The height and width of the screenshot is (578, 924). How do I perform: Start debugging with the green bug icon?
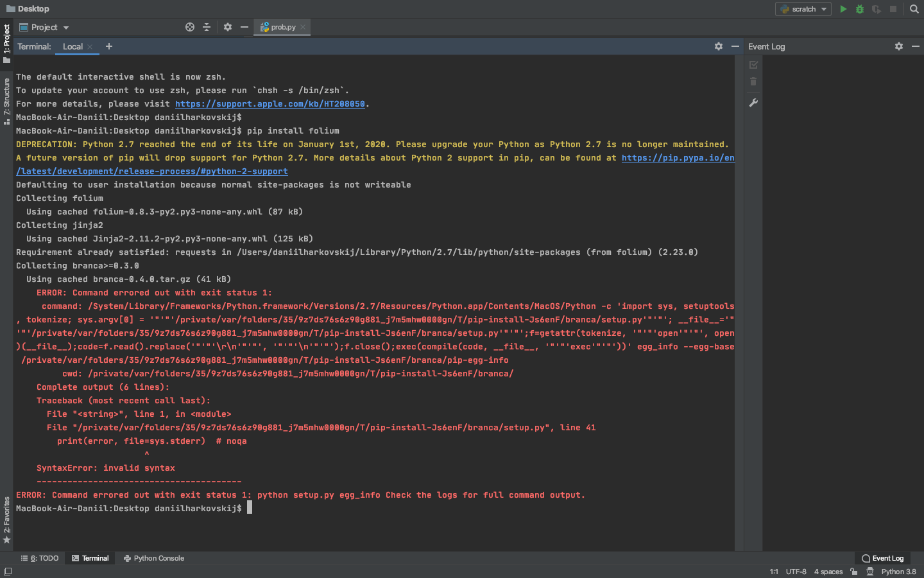click(860, 9)
